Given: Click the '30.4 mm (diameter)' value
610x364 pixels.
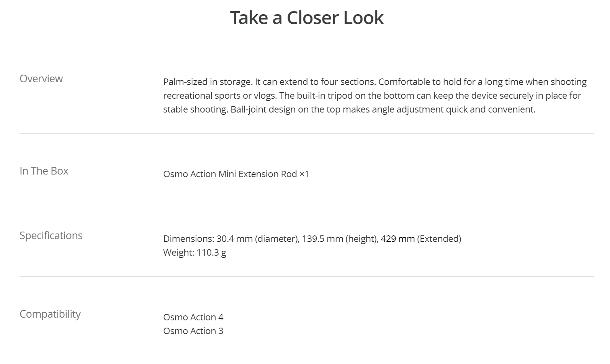Looking at the screenshot, I should pyautogui.click(x=257, y=239).
